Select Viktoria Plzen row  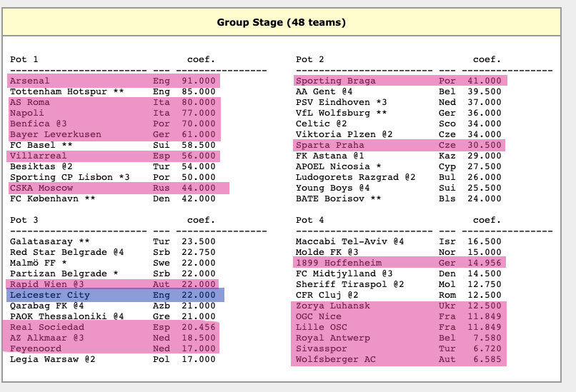coord(399,134)
